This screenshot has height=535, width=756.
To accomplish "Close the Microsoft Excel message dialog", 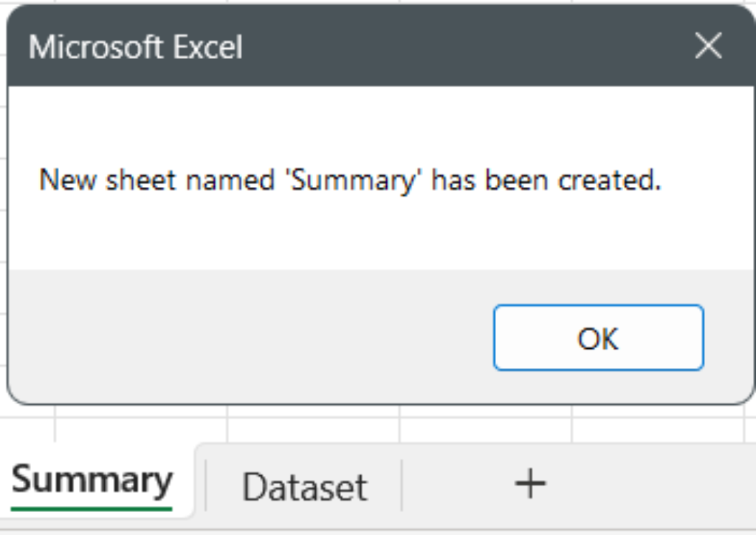I will [708, 46].
